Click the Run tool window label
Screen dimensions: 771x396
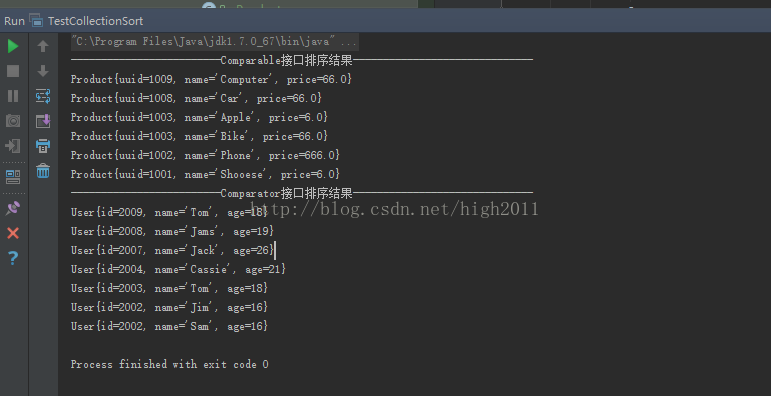[x=14, y=21]
